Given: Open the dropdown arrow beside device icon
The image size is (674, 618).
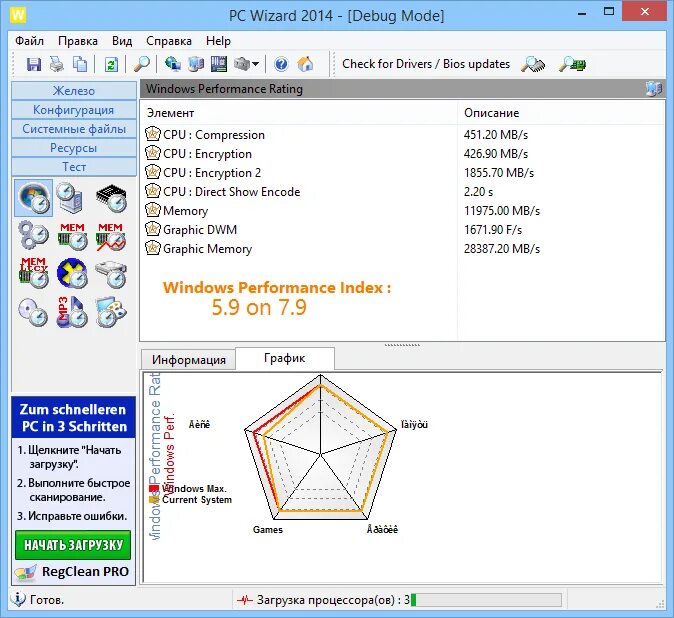Looking at the screenshot, I should (x=255, y=64).
